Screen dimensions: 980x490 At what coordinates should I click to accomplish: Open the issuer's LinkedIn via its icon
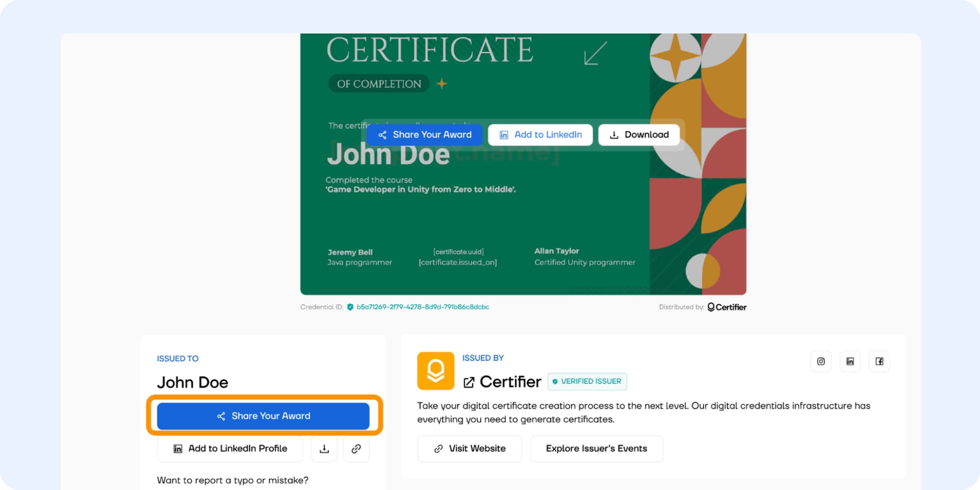click(x=850, y=361)
